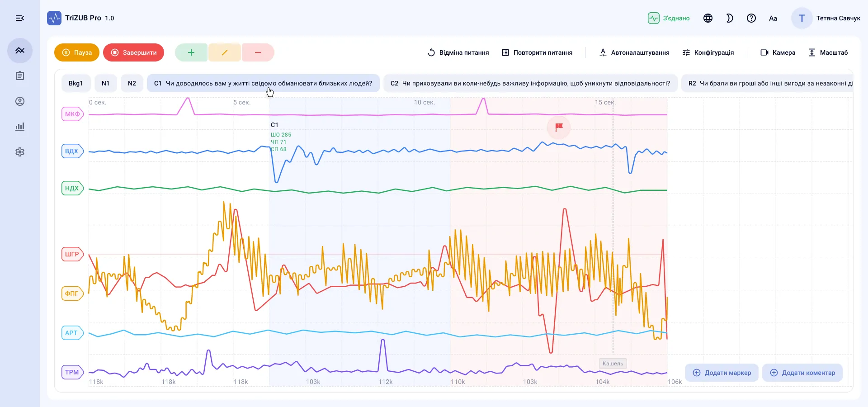Open the Масштаб scale control
Image resolution: width=868 pixels, height=407 pixels.
(x=828, y=52)
